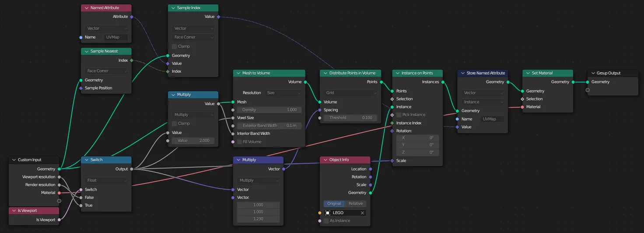Collapse the Is Viewport node
This screenshot has height=233, width=644.
(14, 211)
